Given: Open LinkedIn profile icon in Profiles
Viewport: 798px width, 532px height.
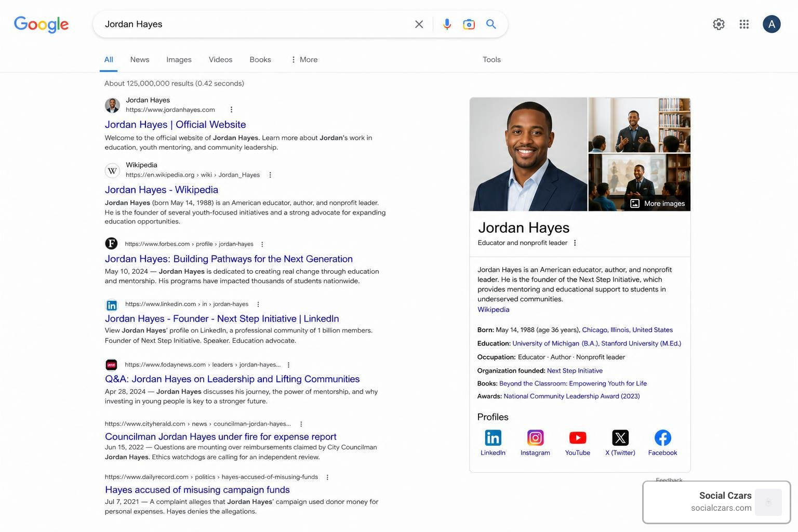Looking at the screenshot, I should 493,437.
